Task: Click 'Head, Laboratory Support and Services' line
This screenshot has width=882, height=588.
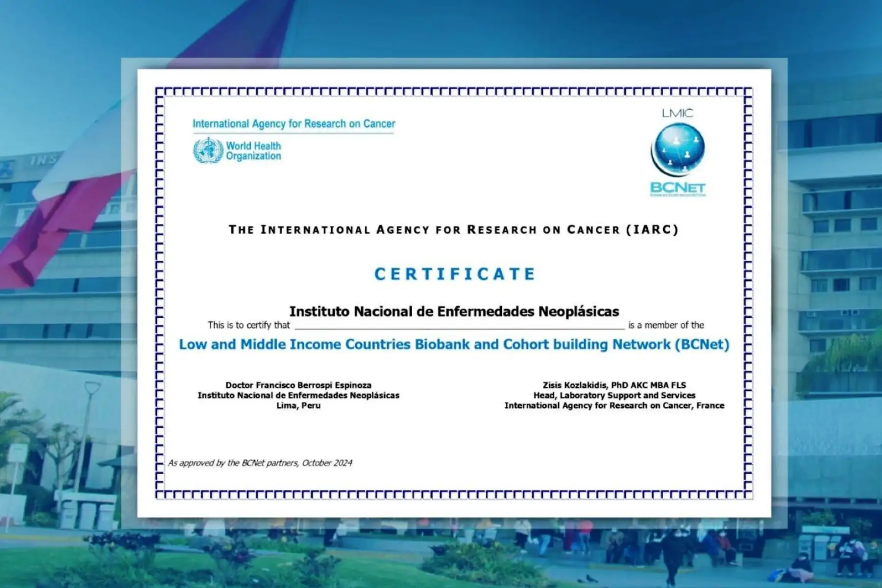Action: (x=614, y=395)
